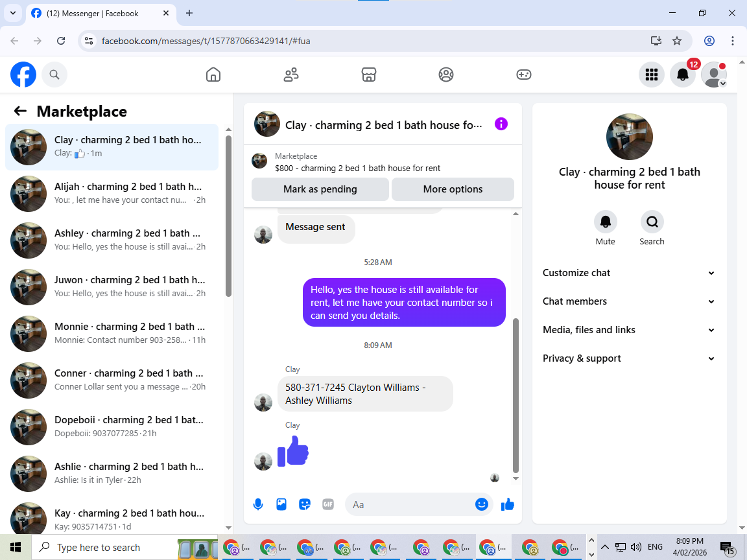This screenshot has width=747, height=560.
Task: Open the tab search dropdown arrow
Action: 13,13
